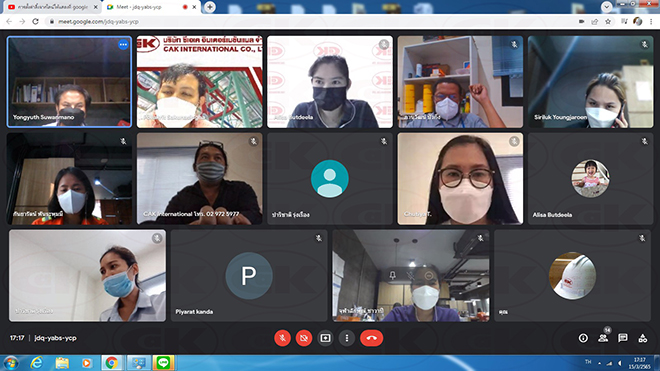Viewport: 660px width, 371px height.
Task: Open a new browser tab
Action: (210, 7)
